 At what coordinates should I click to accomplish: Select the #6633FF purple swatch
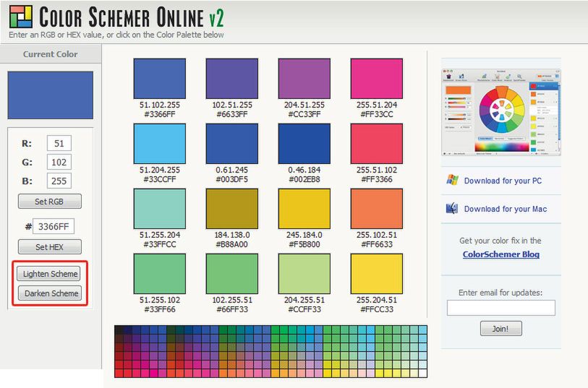[x=231, y=79]
